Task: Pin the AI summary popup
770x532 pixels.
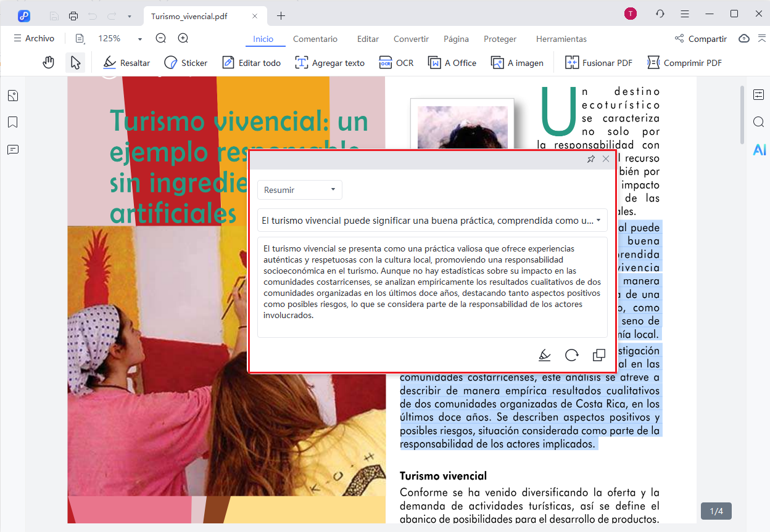Action: click(590, 159)
